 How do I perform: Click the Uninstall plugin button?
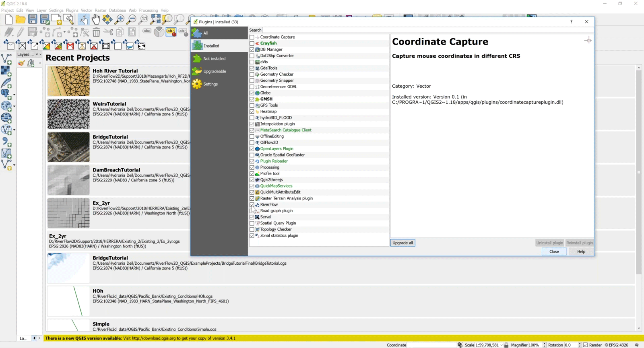[x=549, y=243]
